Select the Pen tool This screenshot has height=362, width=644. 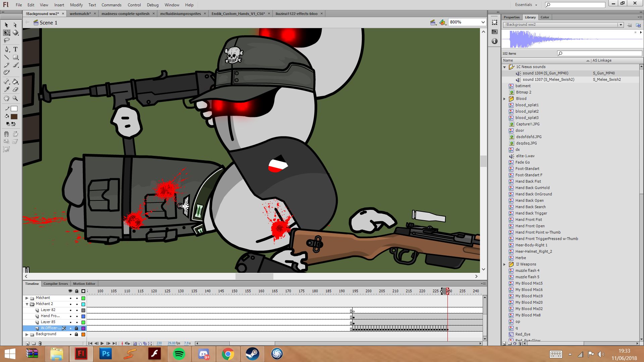(x=6, y=49)
